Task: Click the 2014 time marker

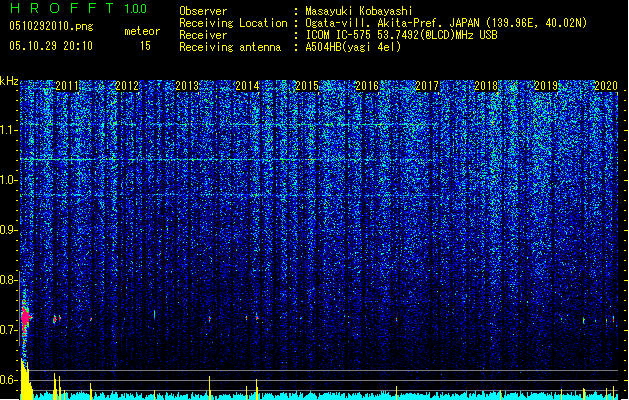Action: point(247,86)
